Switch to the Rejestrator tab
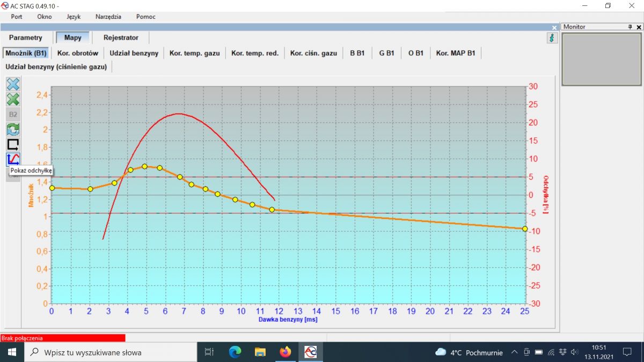 point(121,38)
